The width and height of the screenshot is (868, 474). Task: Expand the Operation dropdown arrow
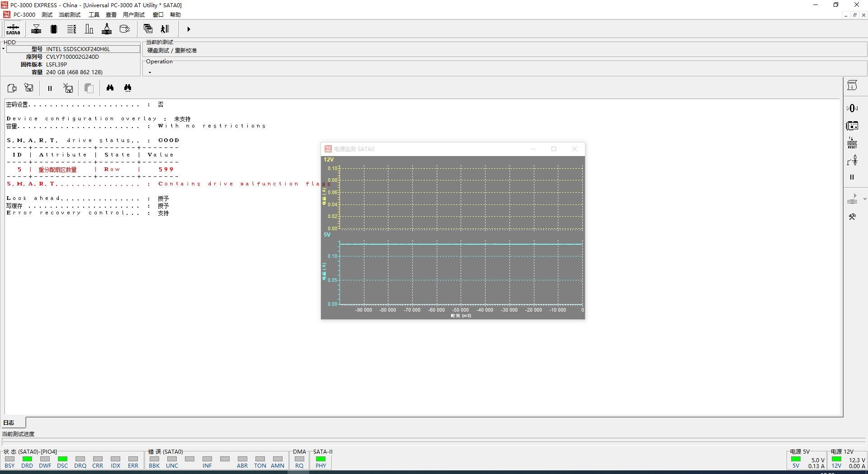point(150,72)
